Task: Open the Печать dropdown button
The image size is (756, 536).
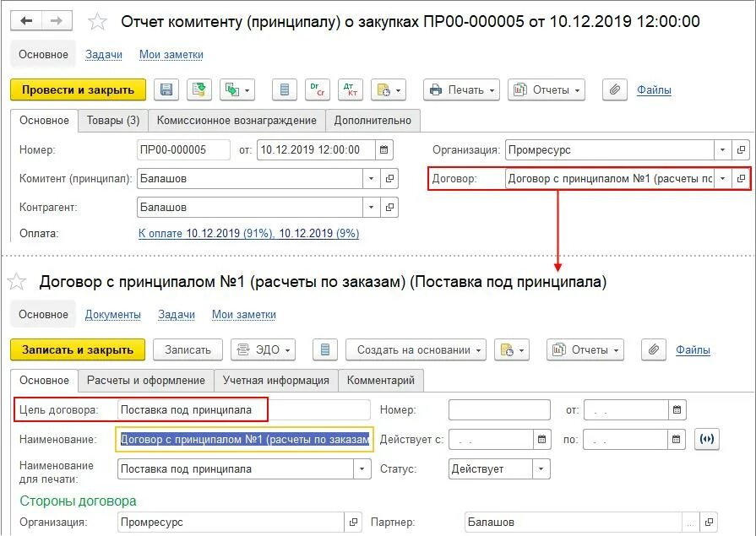Action: click(x=461, y=90)
